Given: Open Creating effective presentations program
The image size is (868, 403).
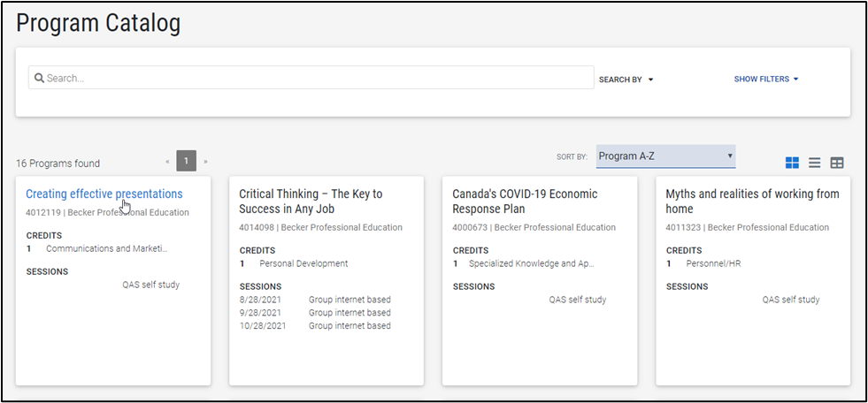Looking at the screenshot, I should coord(104,194).
